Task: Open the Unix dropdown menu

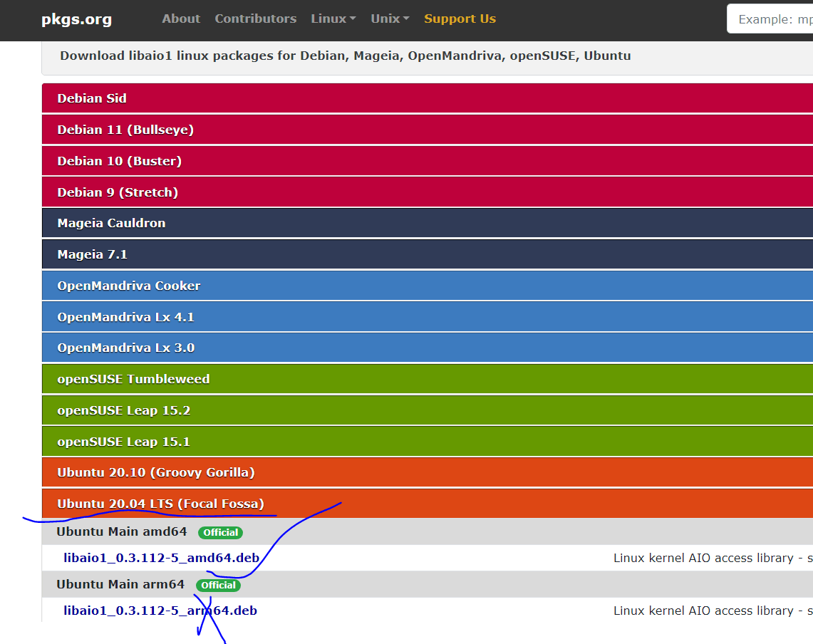Action: 390,19
